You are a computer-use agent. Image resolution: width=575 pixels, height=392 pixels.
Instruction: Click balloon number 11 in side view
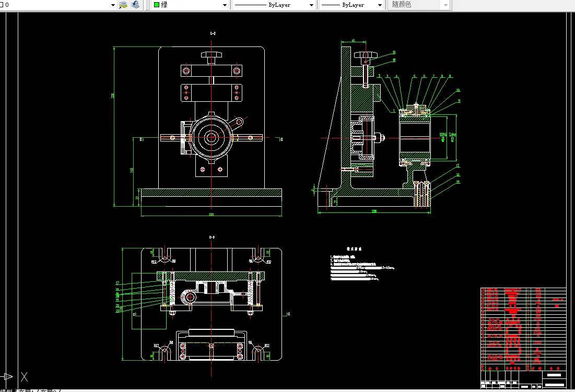click(459, 101)
